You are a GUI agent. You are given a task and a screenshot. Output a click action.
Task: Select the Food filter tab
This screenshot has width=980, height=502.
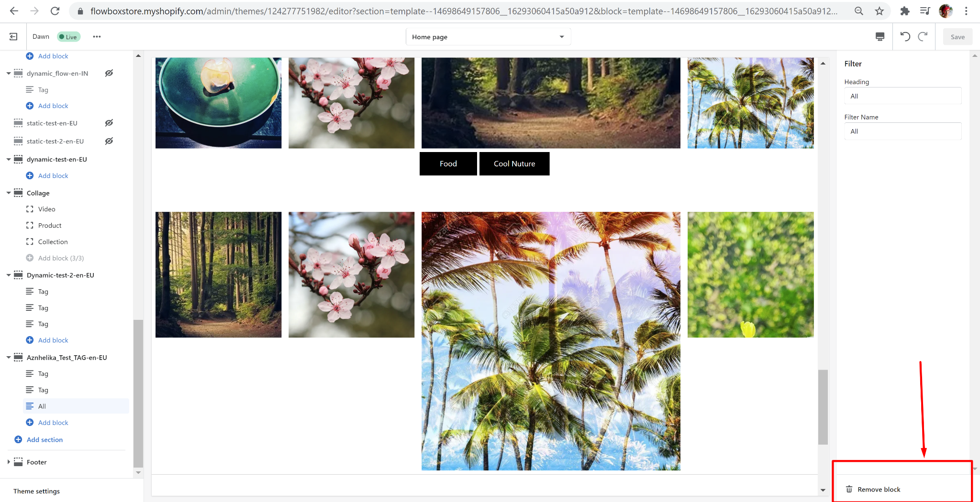(448, 164)
